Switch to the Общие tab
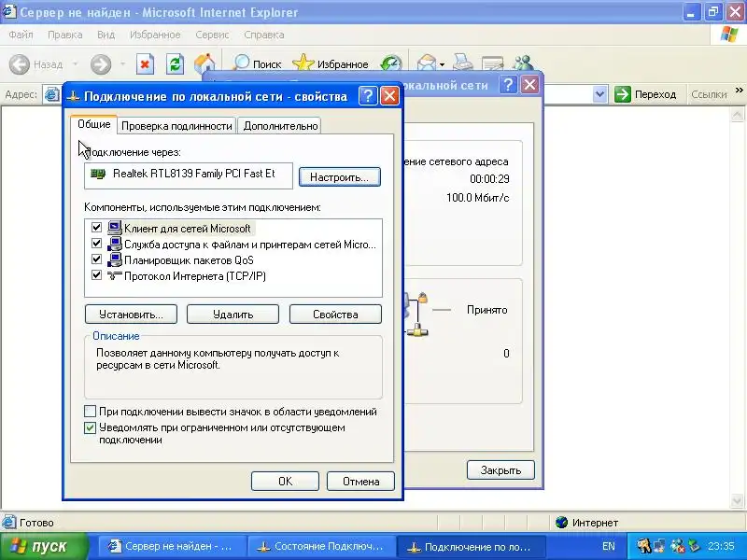This screenshot has width=747, height=560. click(94, 124)
